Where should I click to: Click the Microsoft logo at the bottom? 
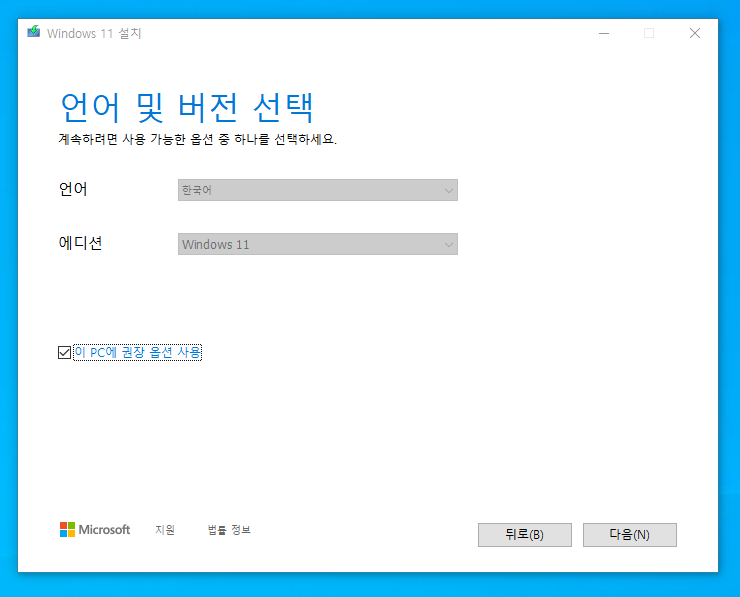[x=95, y=530]
